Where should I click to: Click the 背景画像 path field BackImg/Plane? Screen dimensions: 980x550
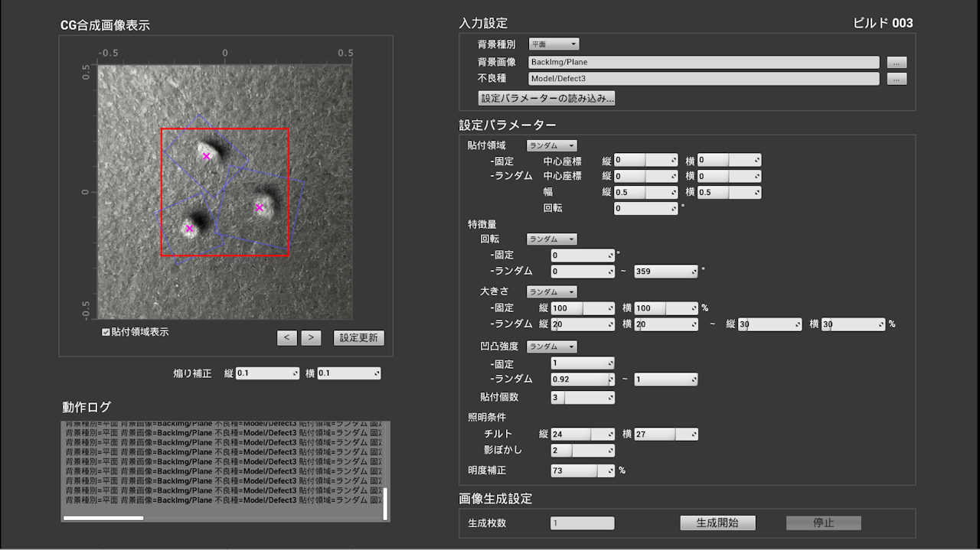[704, 62]
